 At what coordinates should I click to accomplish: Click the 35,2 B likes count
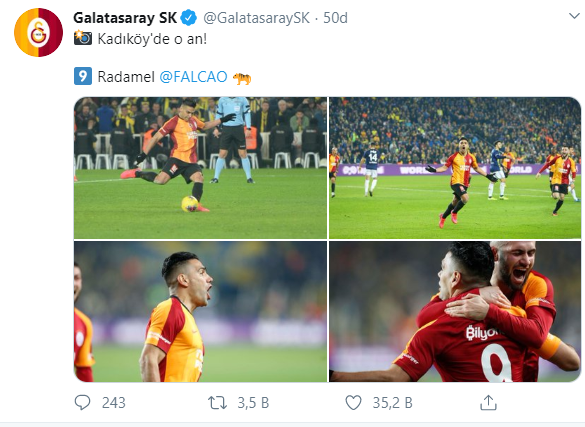pos(392,403)
